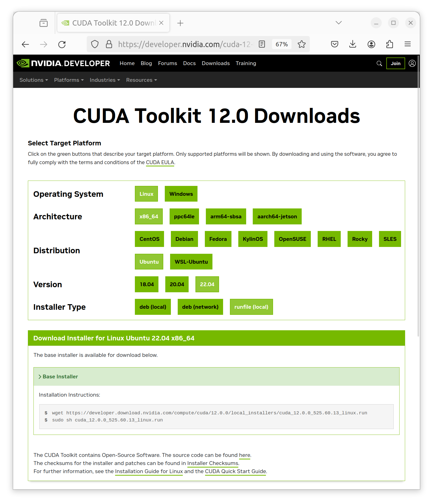Select RHEL distribution
The height and width of the screenshot is (504, 433).
[329, 239]
